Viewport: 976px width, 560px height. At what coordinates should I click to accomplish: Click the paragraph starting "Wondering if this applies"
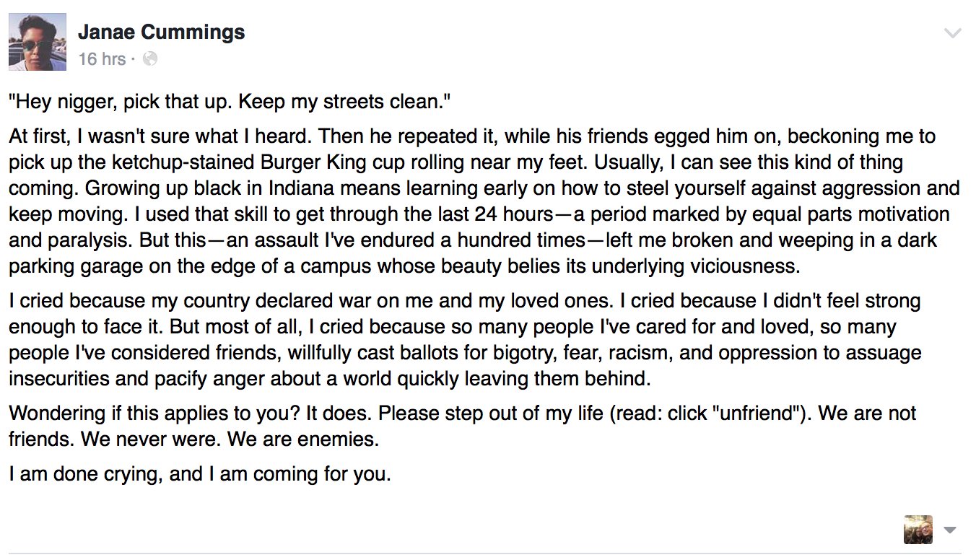[462, 426]
